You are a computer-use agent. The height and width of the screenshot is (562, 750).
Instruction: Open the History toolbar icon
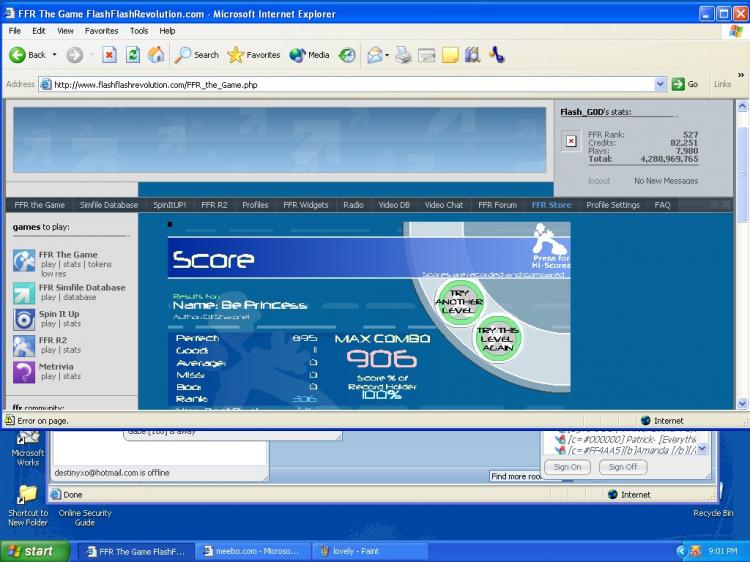tap(347, 55)
